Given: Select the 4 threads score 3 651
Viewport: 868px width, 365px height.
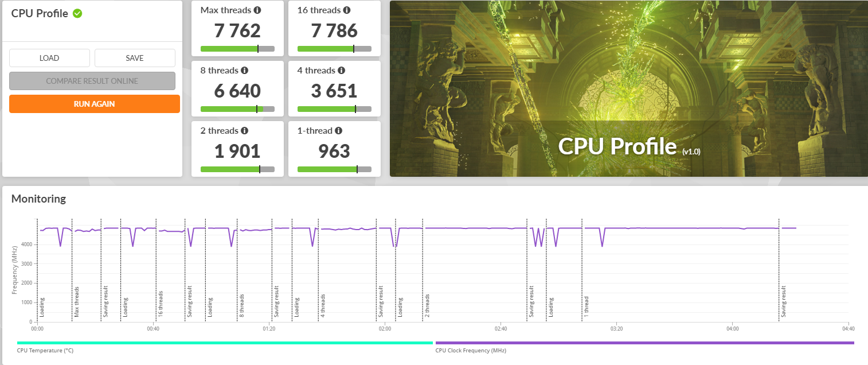Looking at the screenshot, I should pyautogui.click(x=334, y=91).
